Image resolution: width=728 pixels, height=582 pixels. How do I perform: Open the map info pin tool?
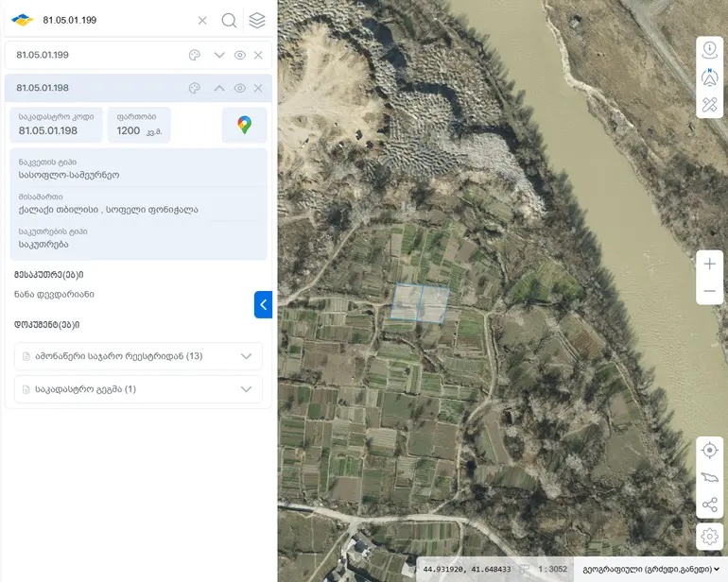coord(709,50)
